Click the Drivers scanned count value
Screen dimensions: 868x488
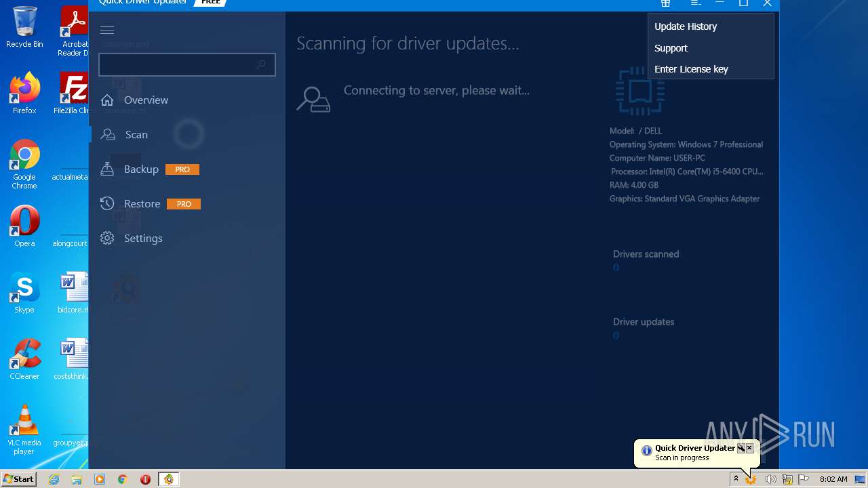click(x=616, y=268)
